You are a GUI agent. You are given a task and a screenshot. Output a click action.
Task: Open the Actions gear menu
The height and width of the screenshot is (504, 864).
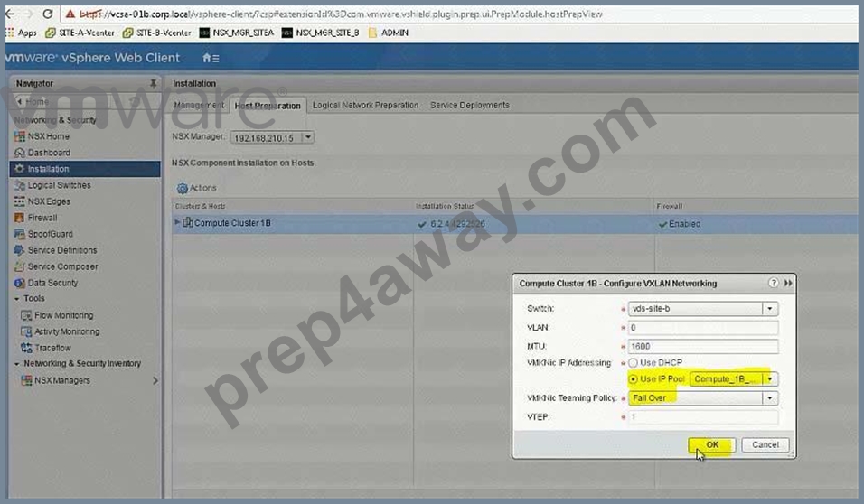(196, 188)
